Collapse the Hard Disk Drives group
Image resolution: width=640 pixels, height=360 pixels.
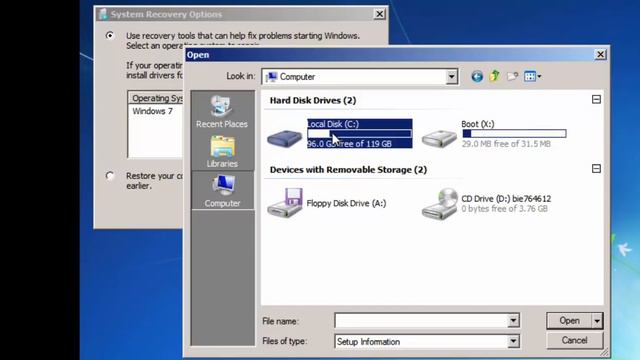[596, 100]
